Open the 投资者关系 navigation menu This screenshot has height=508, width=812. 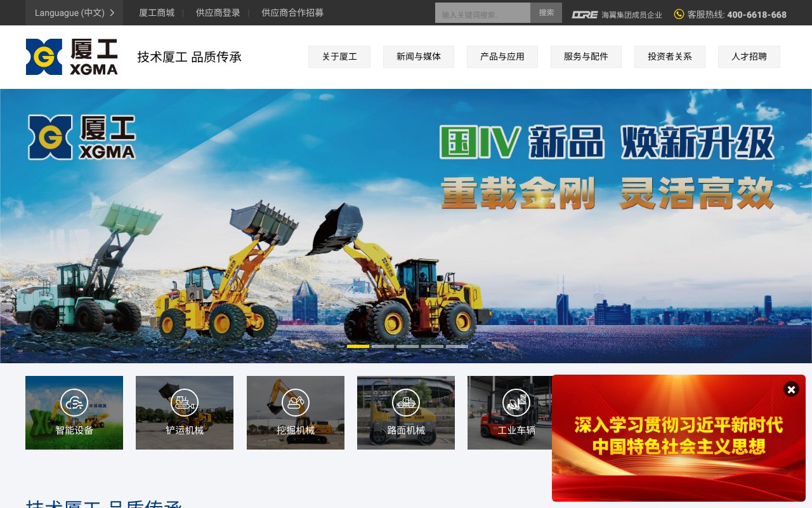coord(669,57)
